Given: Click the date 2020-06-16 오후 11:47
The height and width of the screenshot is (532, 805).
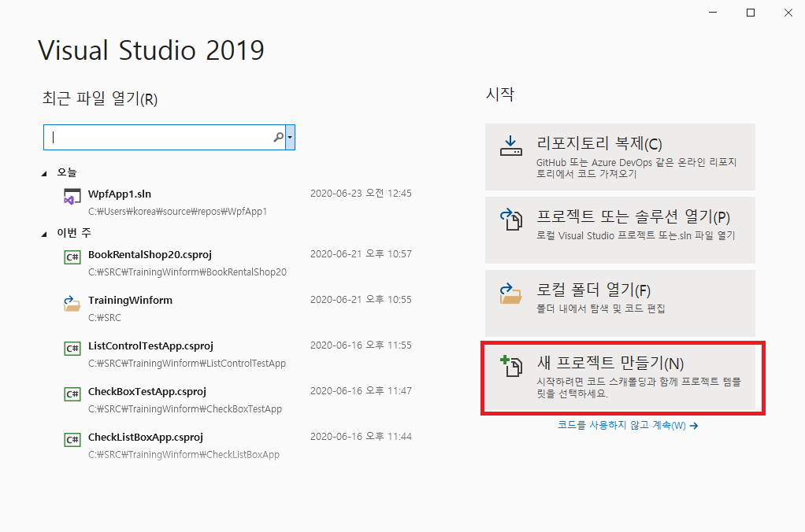Looking at the screenshot, I should click(361, 391).
